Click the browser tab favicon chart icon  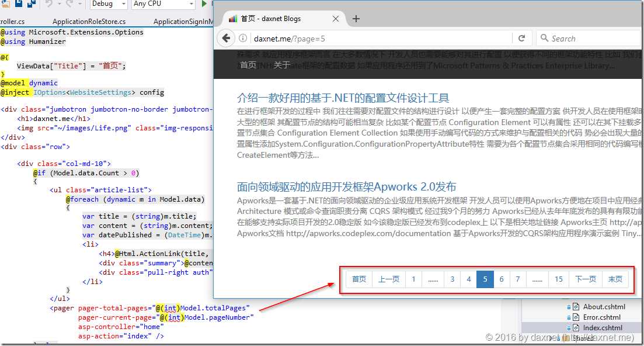click(233, 19)
